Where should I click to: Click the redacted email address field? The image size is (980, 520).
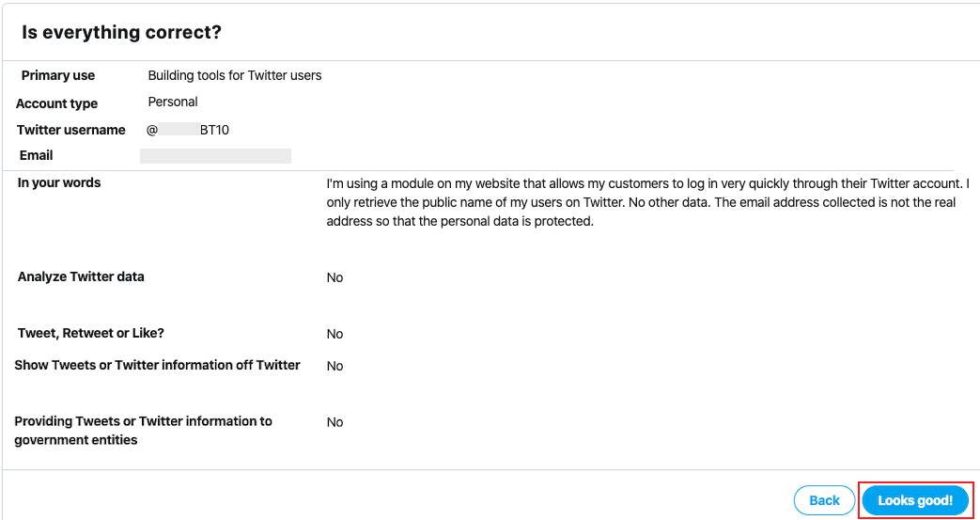(x=215, y=156)
